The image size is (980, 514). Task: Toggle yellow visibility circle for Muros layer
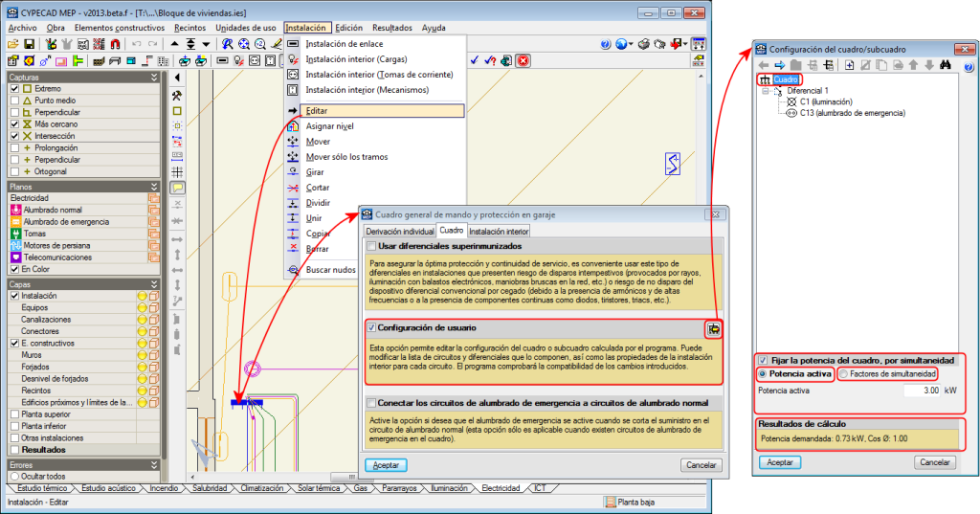click(143, 355)
